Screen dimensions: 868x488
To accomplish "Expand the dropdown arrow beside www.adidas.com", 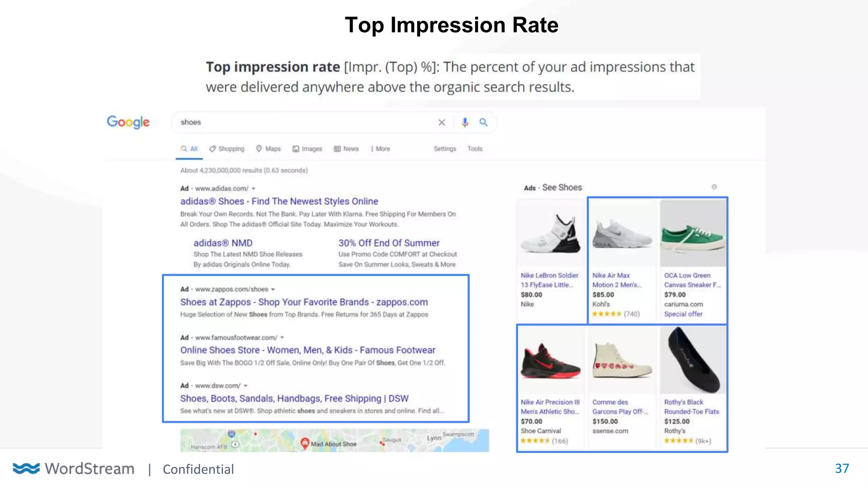I will click(x=253, y=189).
